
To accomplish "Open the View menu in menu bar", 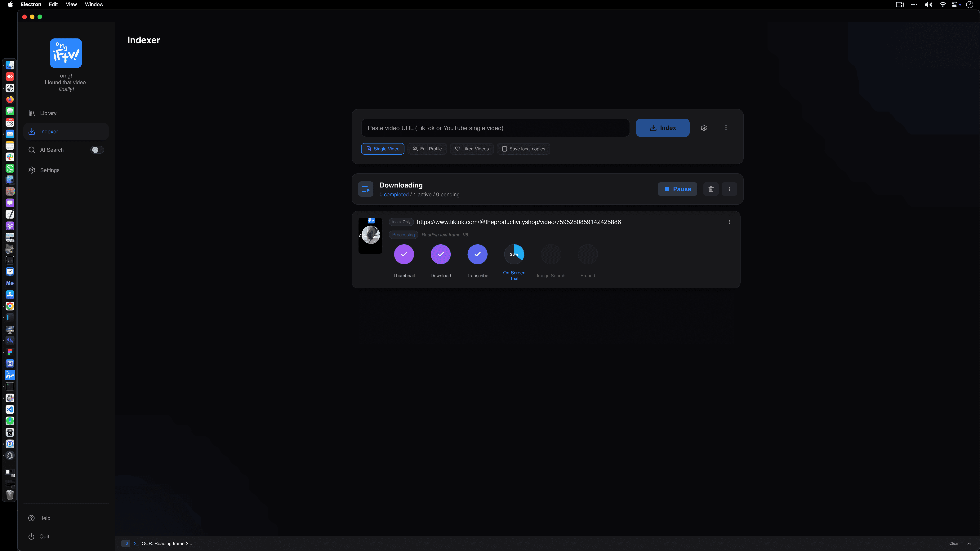I will pos(71,5).
